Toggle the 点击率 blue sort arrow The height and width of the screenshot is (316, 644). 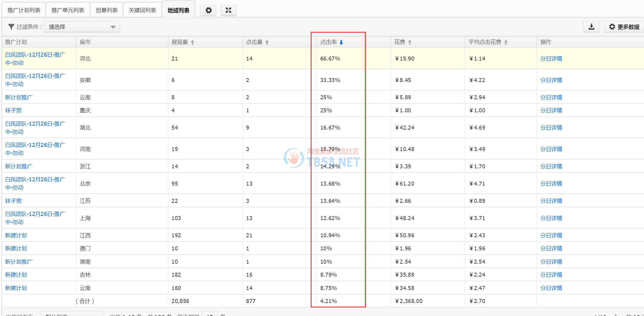341,42
